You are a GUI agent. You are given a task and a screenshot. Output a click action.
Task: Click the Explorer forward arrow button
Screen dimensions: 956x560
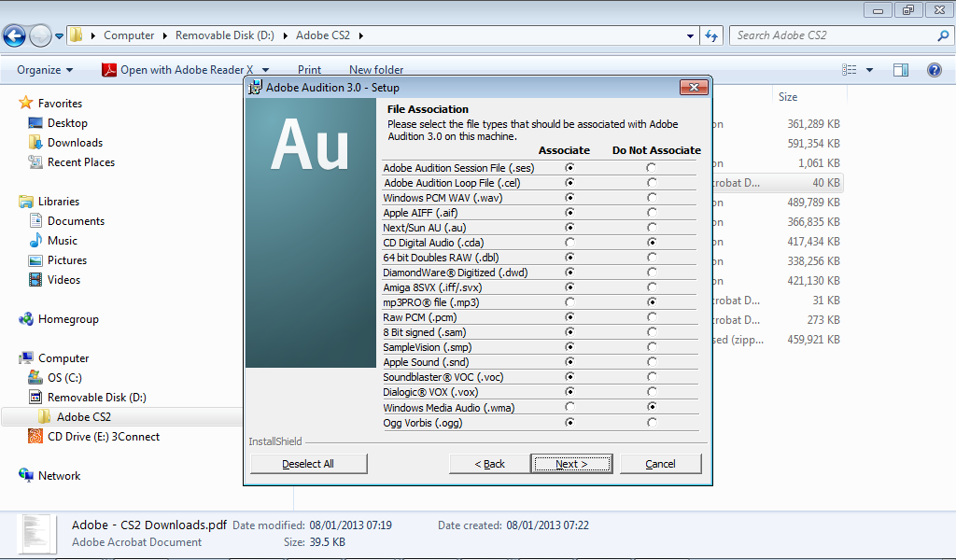[x=40, y=35]
